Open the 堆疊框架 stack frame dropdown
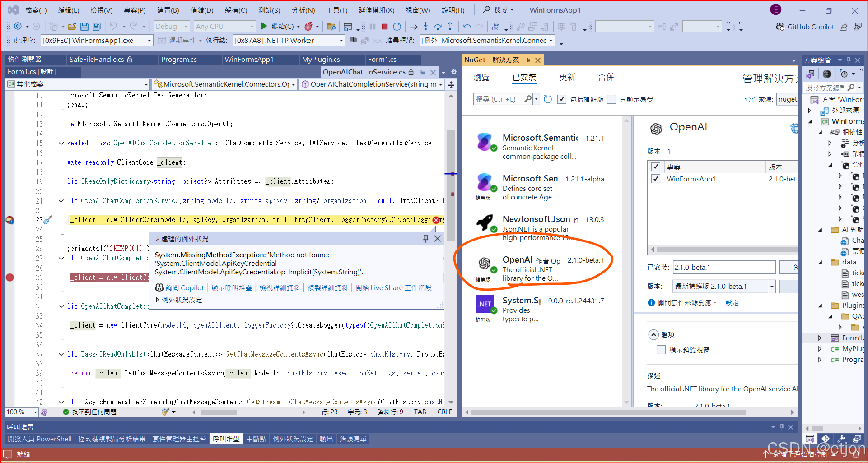 point(487,41)
